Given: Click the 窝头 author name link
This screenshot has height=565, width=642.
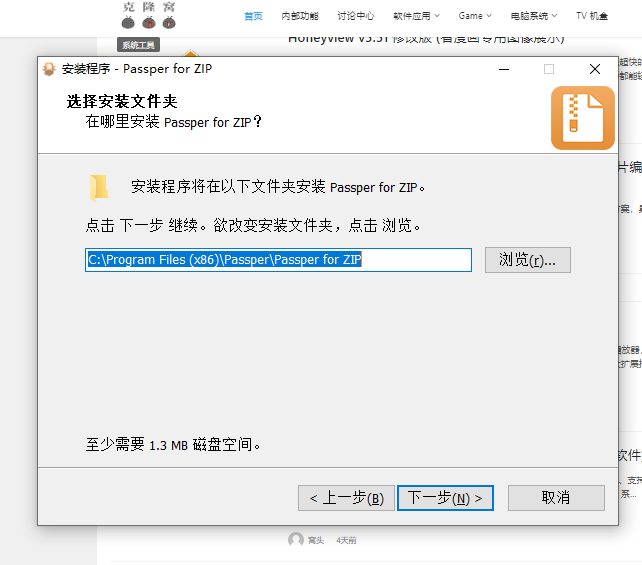Looking at the screenshot, I should click(316, 540).
